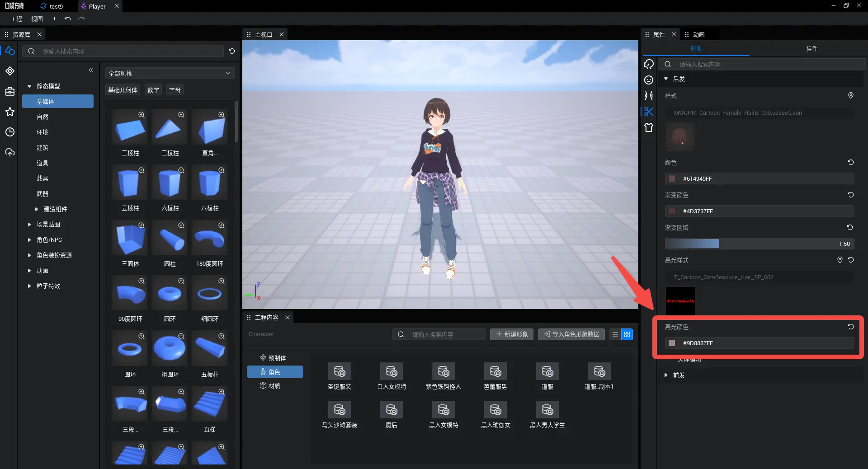The width and height of the screenshot is (868, 469).
Task: Filter by 基础几何体 tag
Action: 123,90
